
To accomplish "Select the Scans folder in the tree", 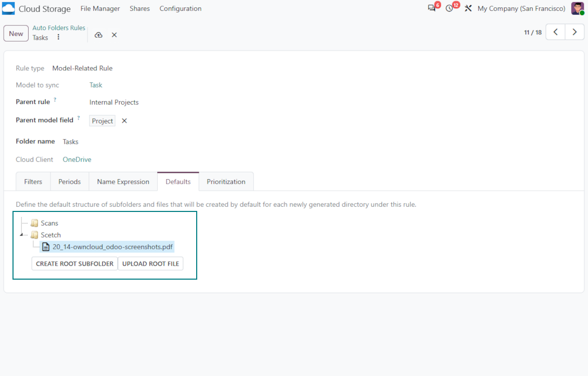I will point(49,223).
